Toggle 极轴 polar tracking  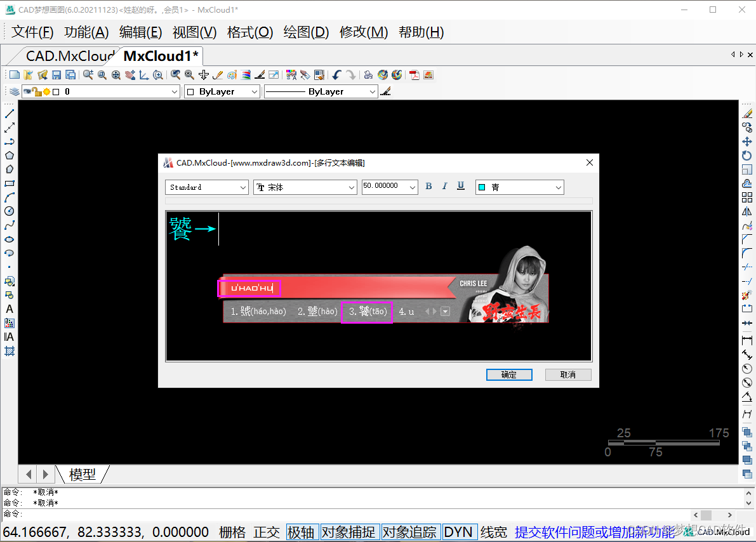tap(302, 532)
